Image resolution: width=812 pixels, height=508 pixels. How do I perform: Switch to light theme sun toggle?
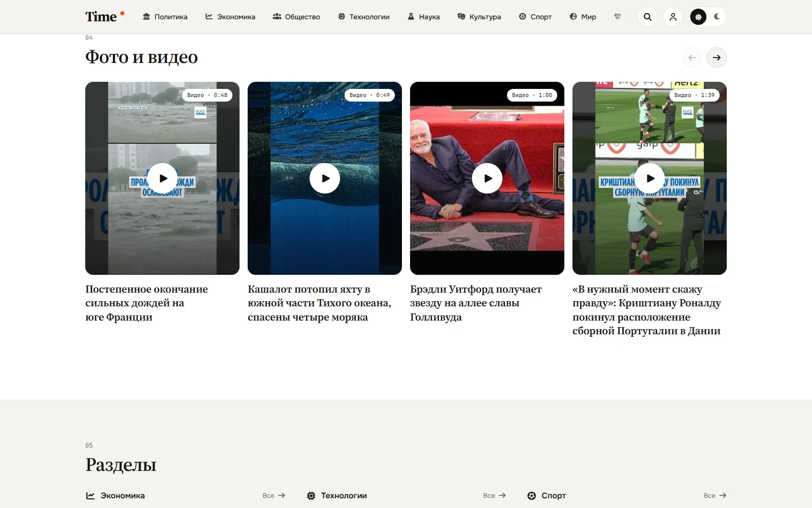click(x=698, y=17)
